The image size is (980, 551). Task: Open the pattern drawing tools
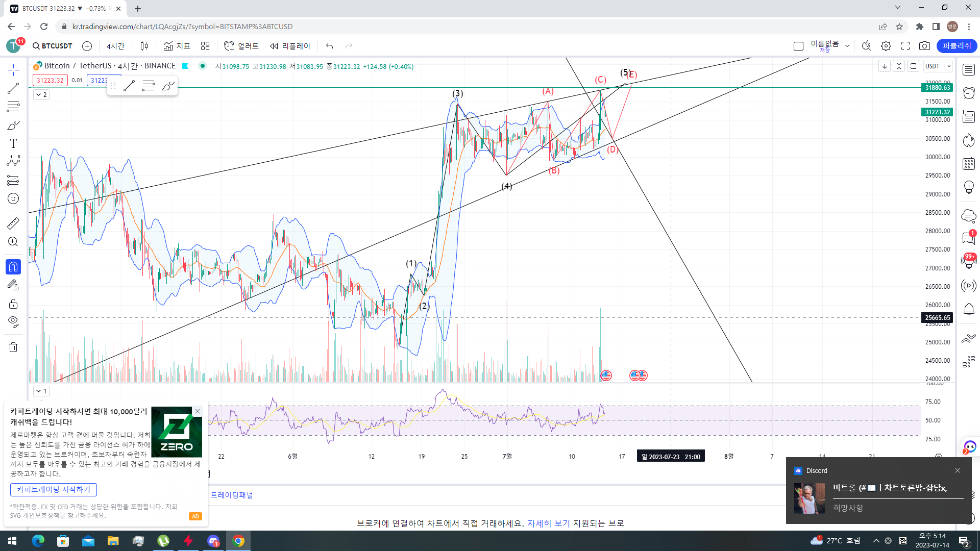click(x=13, y=161)
